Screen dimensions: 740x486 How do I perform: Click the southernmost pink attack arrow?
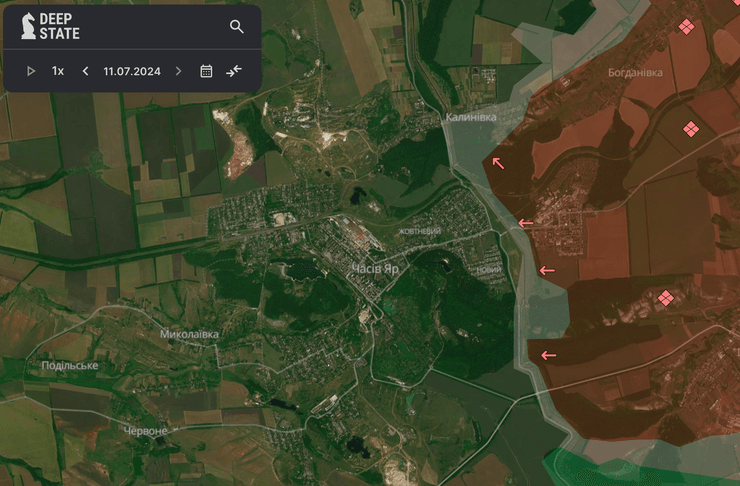tap(547, 355)
